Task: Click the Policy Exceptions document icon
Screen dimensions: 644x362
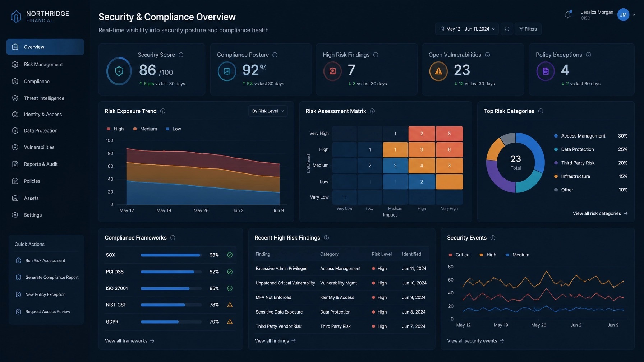Action: coord(546,71)
